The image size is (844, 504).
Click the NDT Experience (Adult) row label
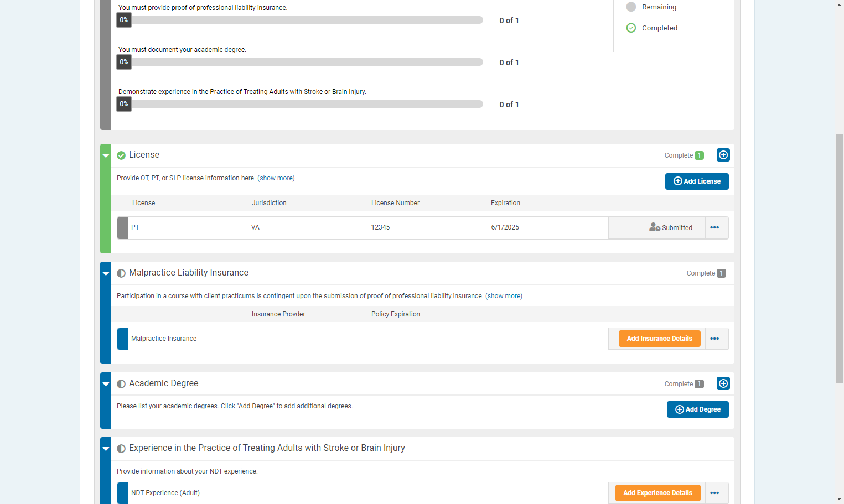point(165,493)
